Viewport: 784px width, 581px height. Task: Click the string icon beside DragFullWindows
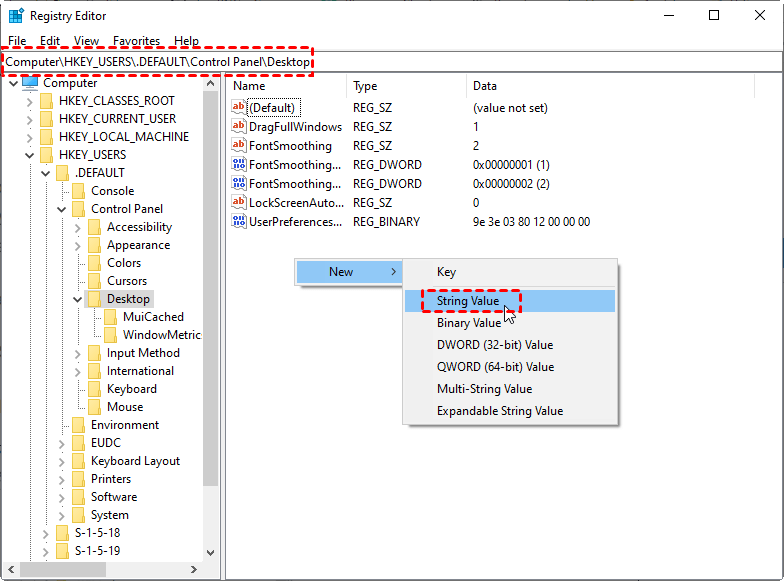click(x=239, y=126)
